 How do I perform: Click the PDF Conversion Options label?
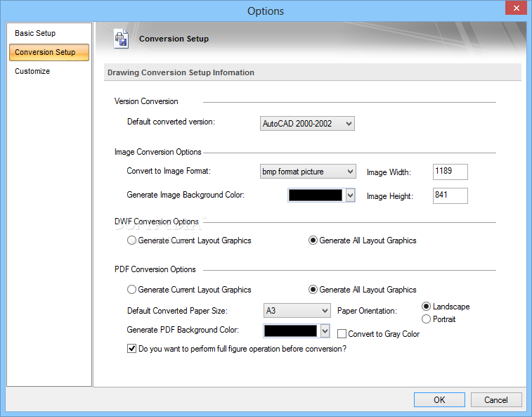pyautogui.click(x=155, y=269)
